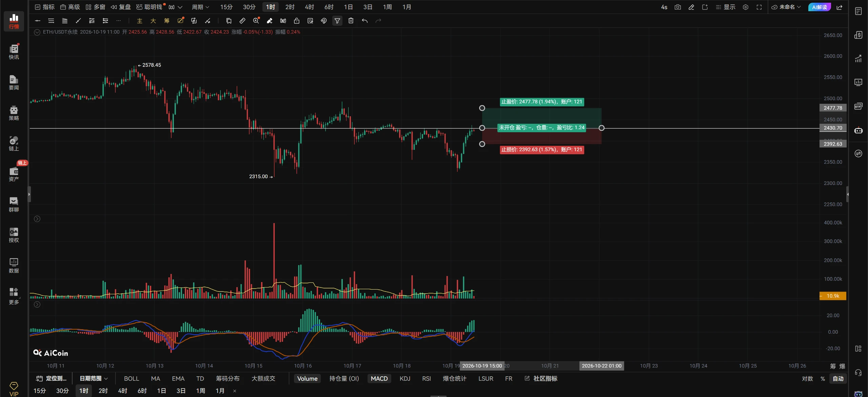
Task: Expand the 周期 period dropdown
Action: [200, 7]
